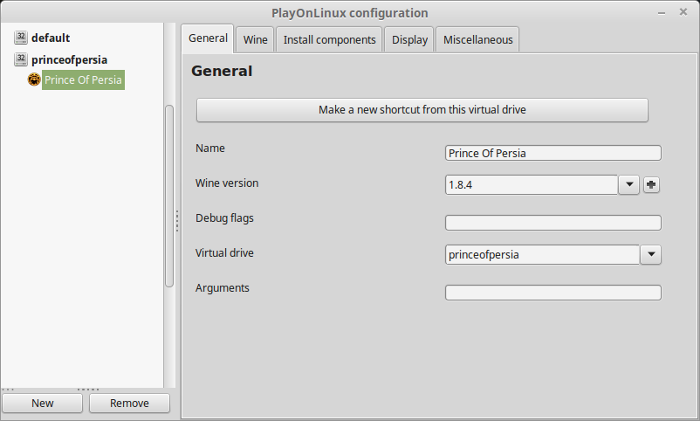Select the Miscellaneous tab
Viewport: 700px width, 421px height.
tap(478, 40)
